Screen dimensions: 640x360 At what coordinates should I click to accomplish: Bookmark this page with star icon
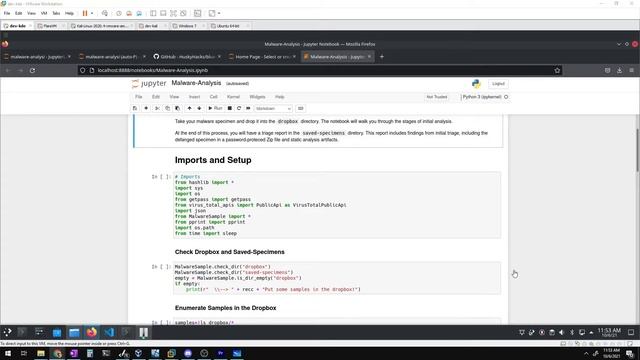(557, 71)
